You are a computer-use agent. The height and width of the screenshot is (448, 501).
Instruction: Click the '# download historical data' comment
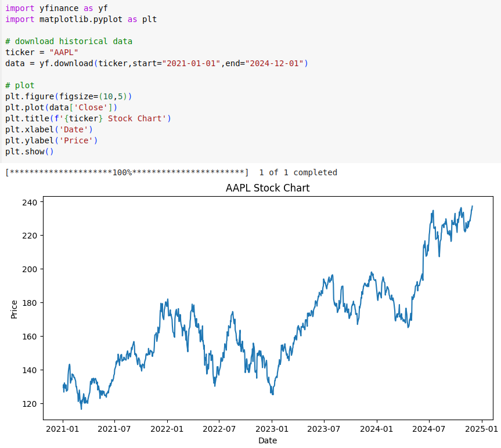[69, 42]
